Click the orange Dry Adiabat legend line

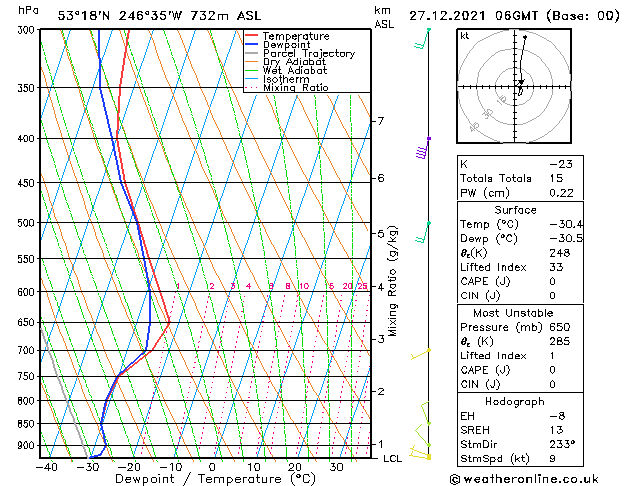251,62
